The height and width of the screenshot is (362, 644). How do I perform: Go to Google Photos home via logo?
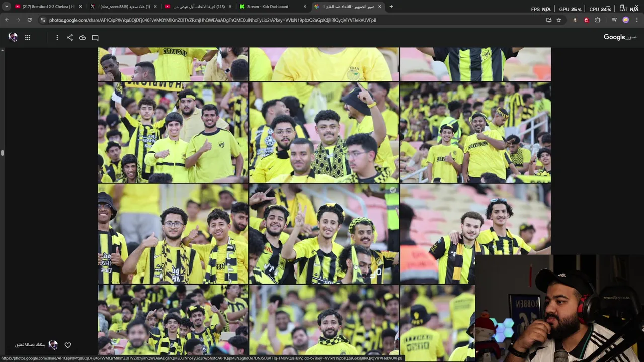(x=620, y=37)
